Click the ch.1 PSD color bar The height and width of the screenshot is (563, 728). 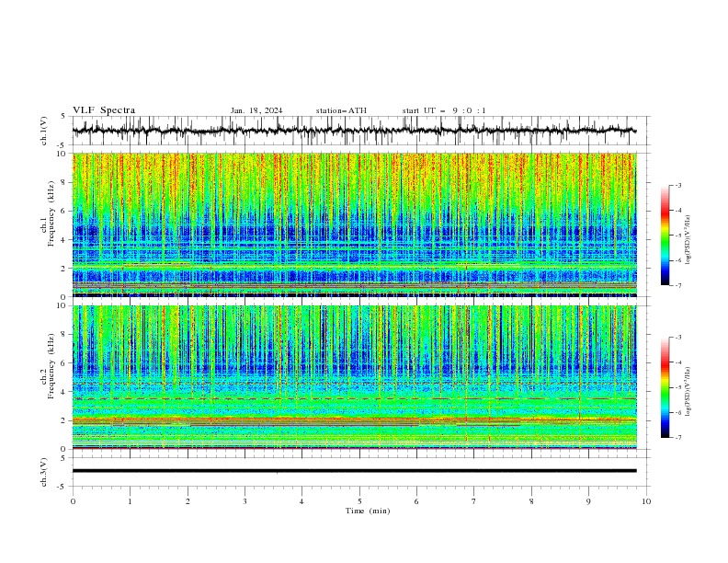tap(665, 236)
